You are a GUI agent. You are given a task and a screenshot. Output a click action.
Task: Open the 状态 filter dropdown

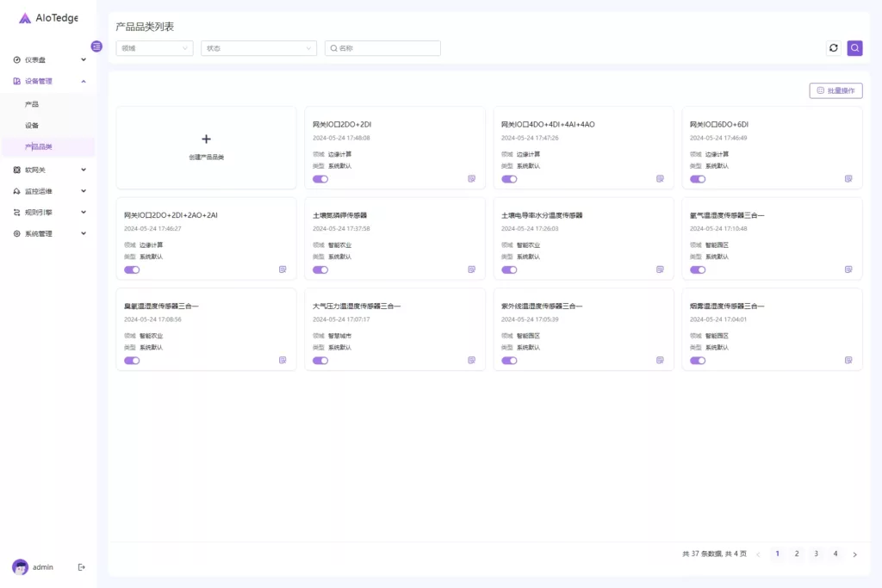(258, 48)
